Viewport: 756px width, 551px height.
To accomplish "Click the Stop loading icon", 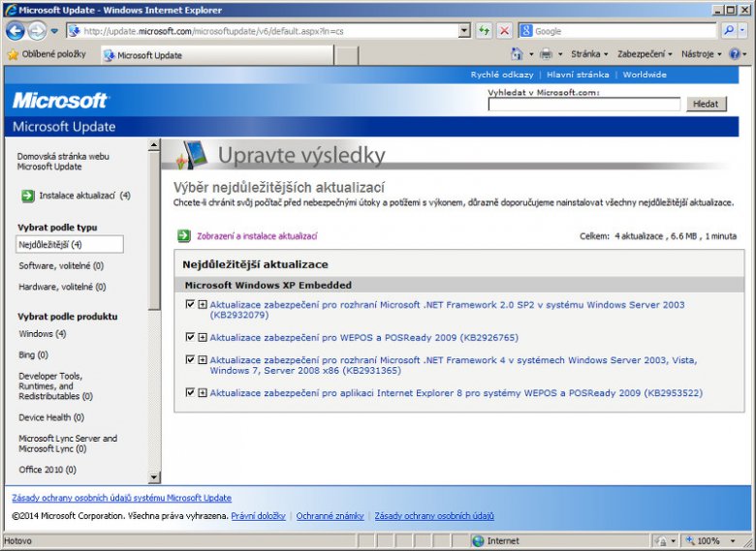I will click(x=504, y=31).
